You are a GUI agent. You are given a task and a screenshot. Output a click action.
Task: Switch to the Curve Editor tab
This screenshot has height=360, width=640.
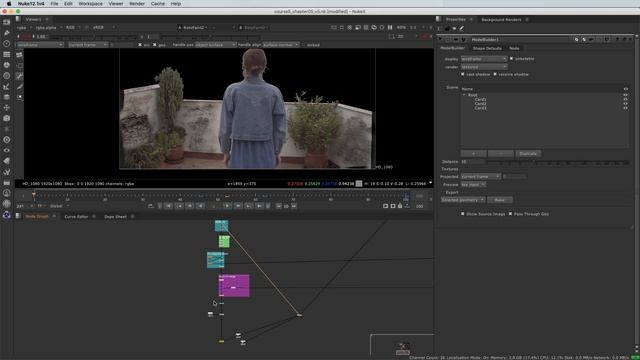[76, 216]
